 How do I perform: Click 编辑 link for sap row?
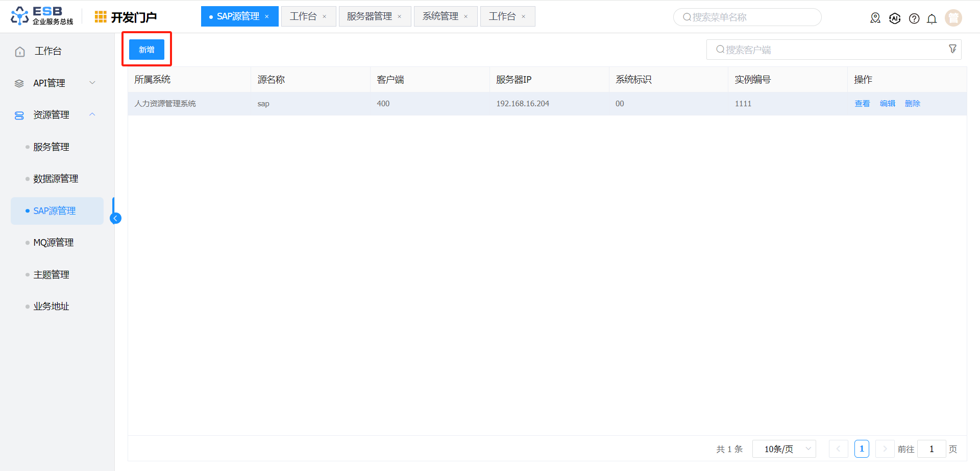coord(888,104)
